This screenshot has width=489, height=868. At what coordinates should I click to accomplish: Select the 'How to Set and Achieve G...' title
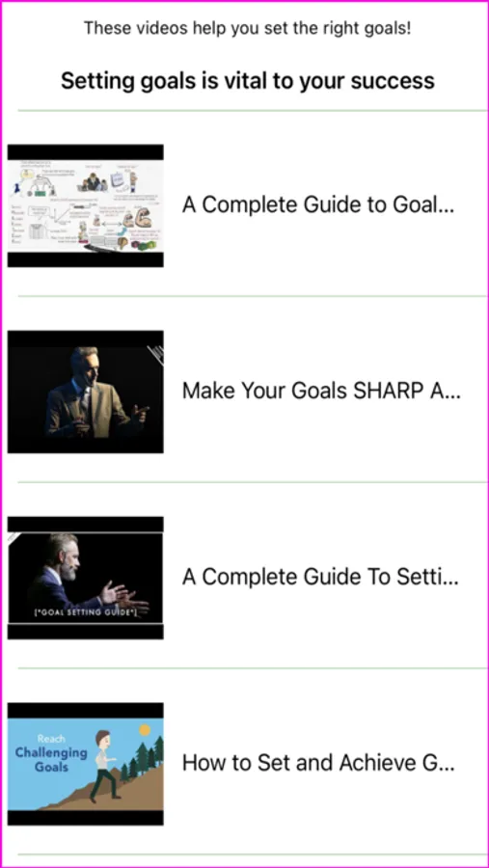click(x=318, y=764)
